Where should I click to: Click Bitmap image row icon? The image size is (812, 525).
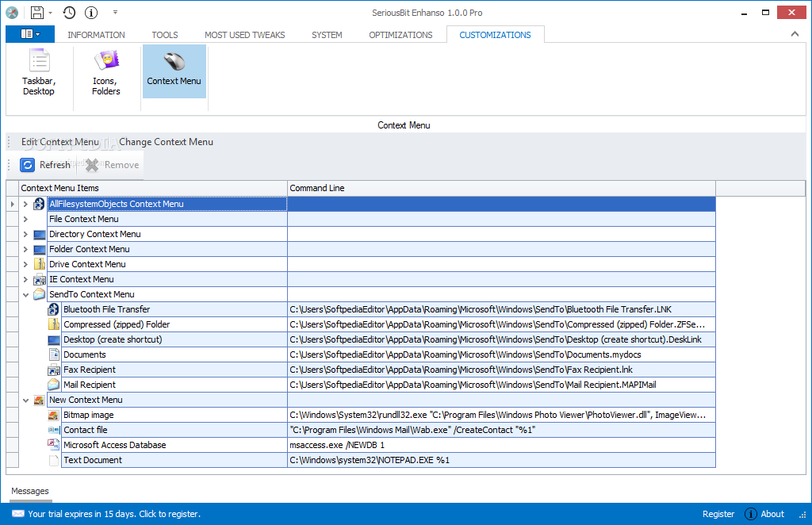[x=53, y=416]
